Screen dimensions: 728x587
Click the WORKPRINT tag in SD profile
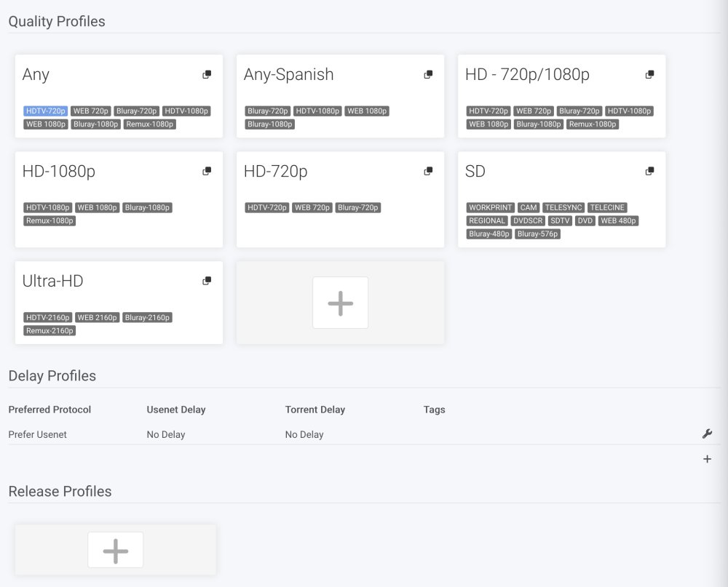pyautogui.click(x=490, y=207)
